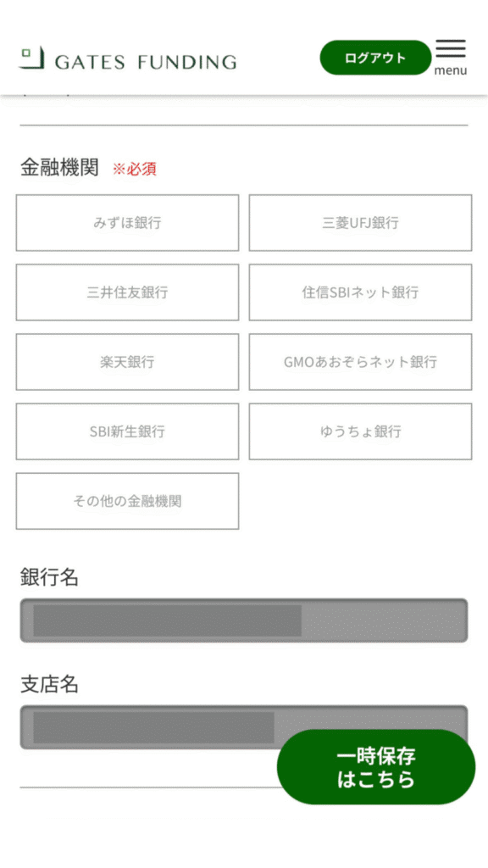
Task: Click the 銀行名 input field
Action: tap(244, 620)
